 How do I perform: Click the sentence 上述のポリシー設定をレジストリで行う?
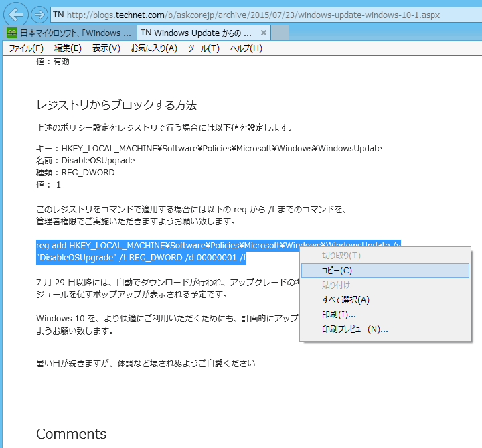(164, 128)
